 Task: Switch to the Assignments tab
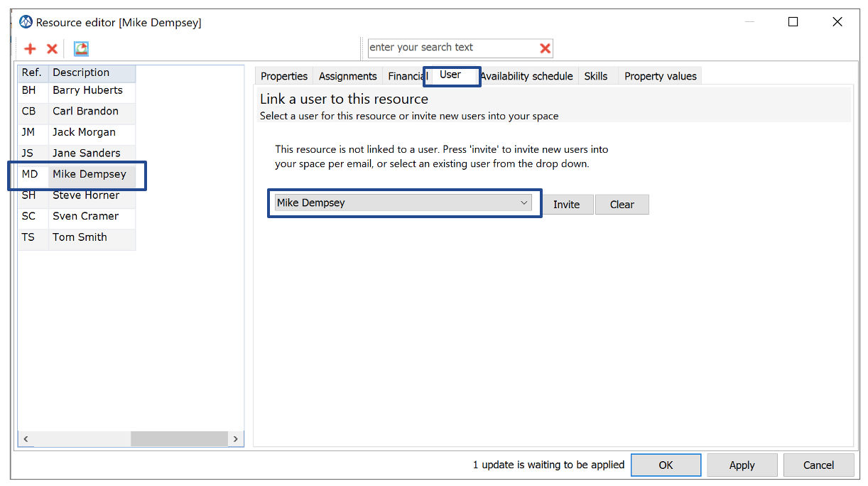347,76
